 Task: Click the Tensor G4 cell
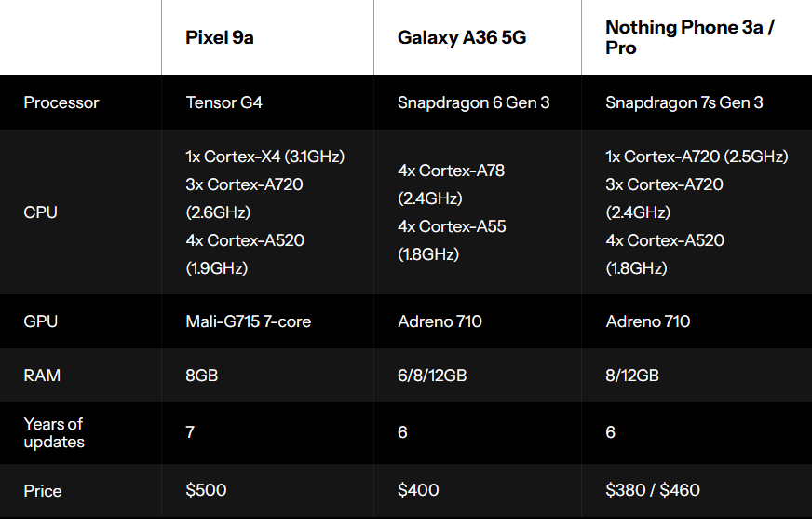224,102
